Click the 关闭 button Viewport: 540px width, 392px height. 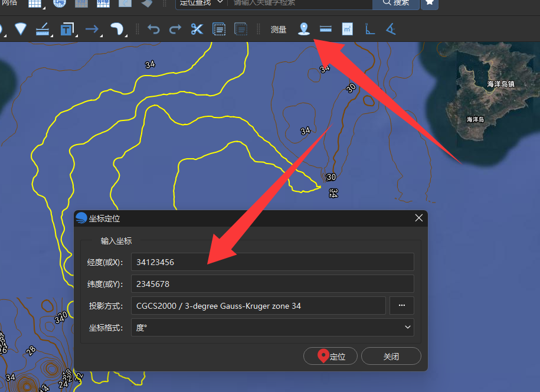coord(391,356)
